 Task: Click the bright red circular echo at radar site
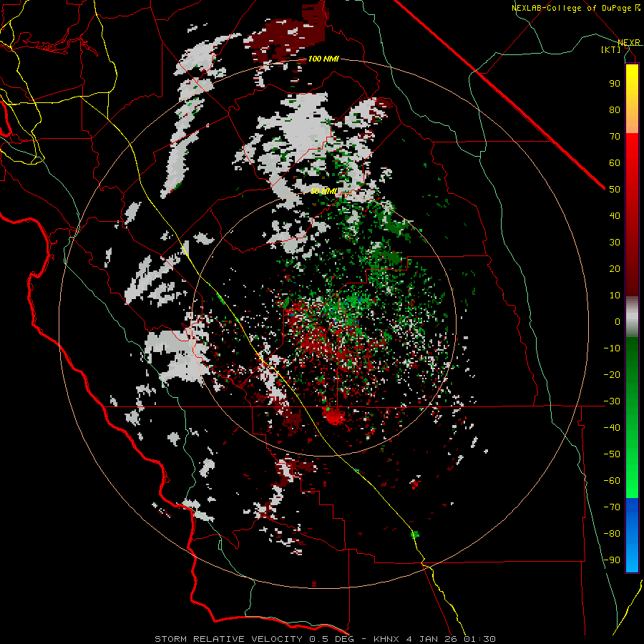(335, 416)
